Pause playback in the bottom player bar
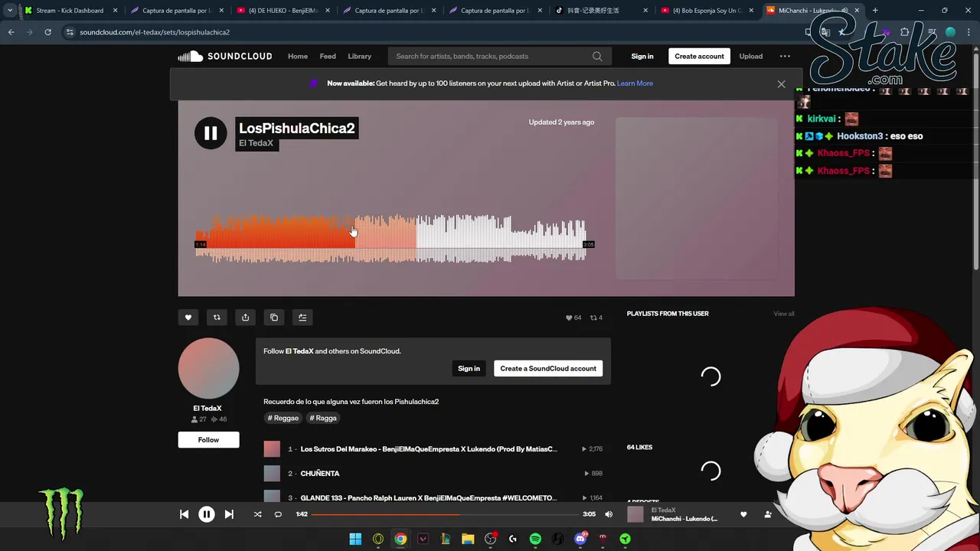The height and width of the screenshot is (551, 980). tap(207, 514)
